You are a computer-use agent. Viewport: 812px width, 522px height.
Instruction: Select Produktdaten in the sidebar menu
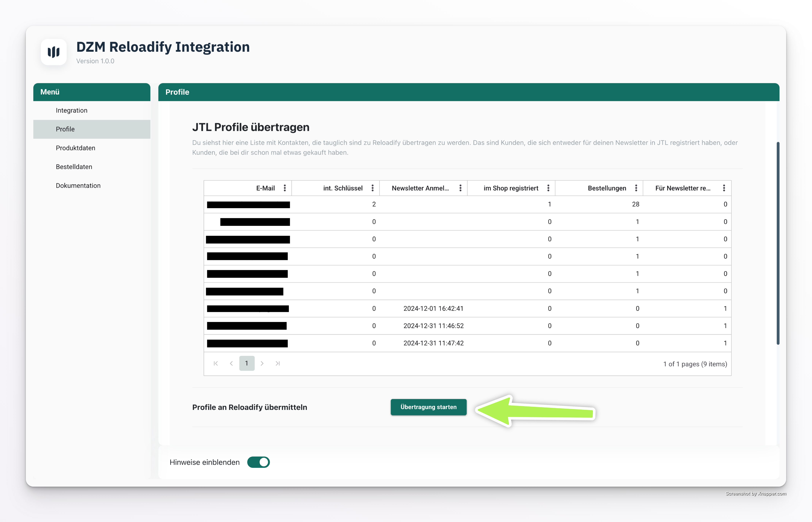75,148
